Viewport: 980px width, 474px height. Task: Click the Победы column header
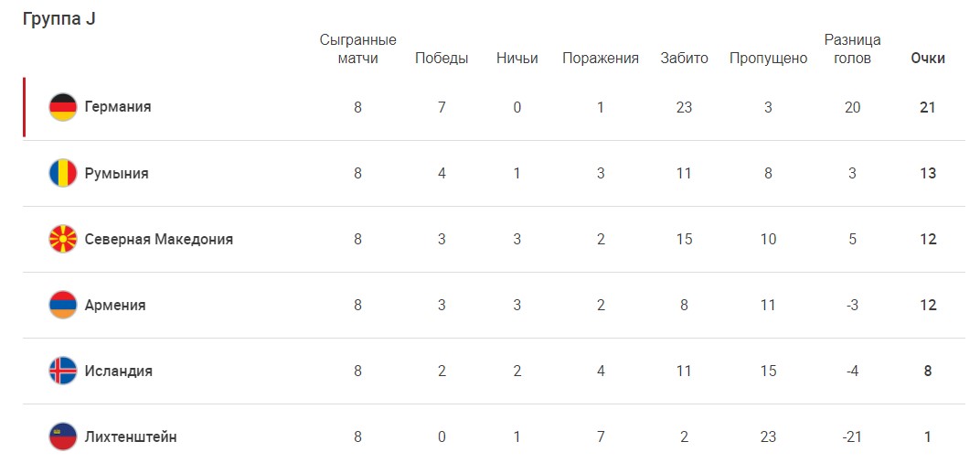click(x=442, y=59)
